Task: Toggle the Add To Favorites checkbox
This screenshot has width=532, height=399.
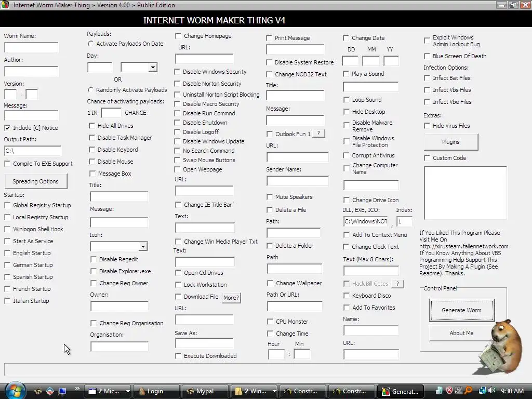Action: 347,308
